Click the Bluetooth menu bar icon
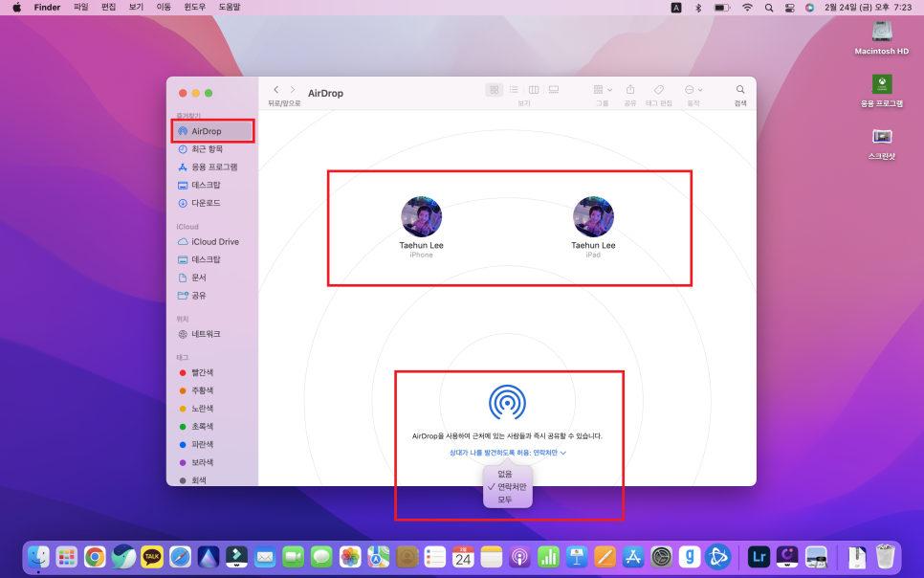 click(698, 8)
